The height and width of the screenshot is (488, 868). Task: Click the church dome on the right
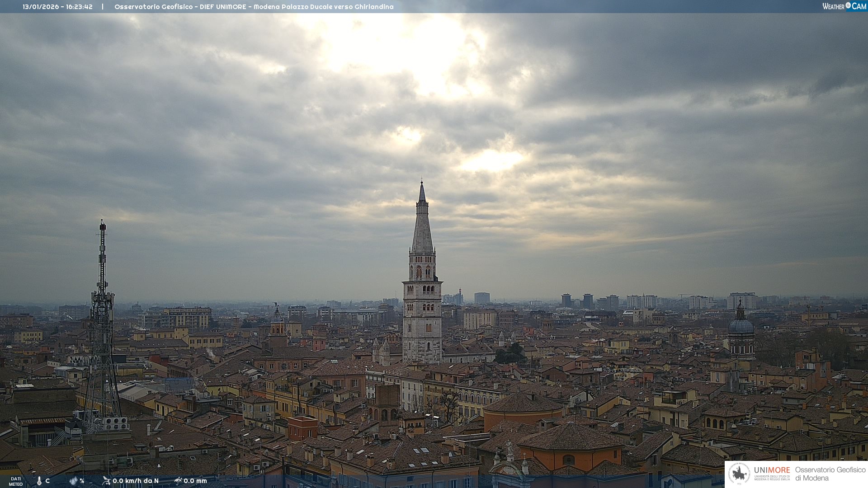[741, 325]
